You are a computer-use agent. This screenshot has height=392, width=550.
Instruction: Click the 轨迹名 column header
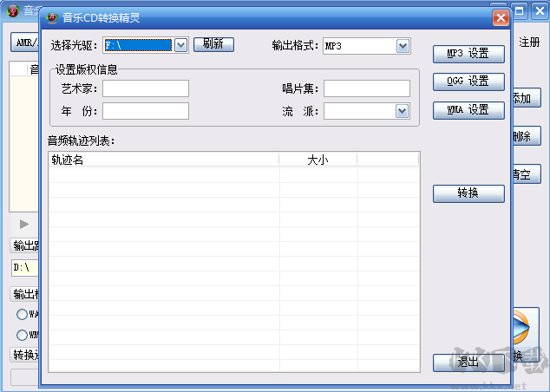pos(164,160)
